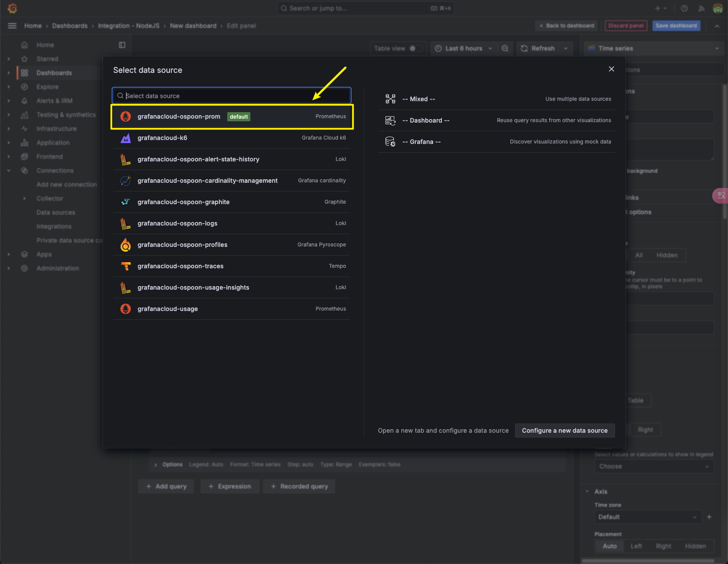
Task: Select grafanacloud-ospoon-cardinality-management icon
Action: 126,181
